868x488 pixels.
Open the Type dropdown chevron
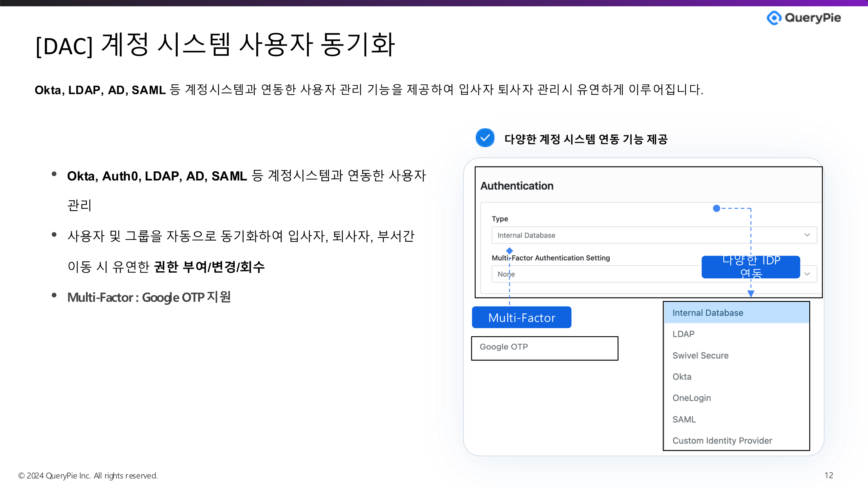(x=807, y=235)
